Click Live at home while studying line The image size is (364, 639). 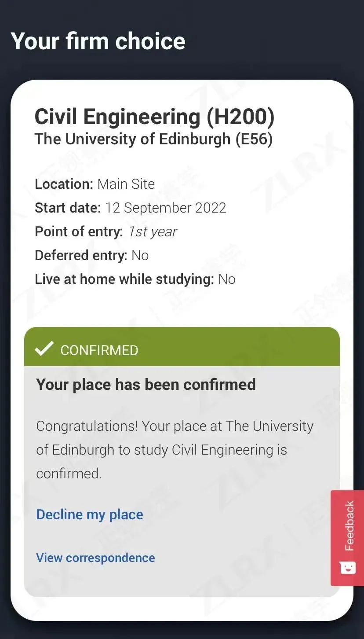pyautogui.click(x=135, y=279)
